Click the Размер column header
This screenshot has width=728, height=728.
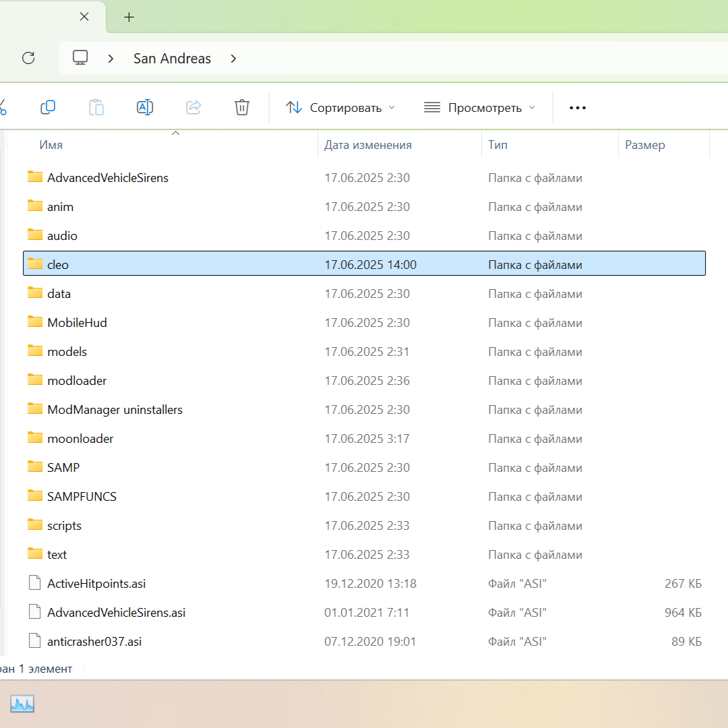tap(644, 145)
